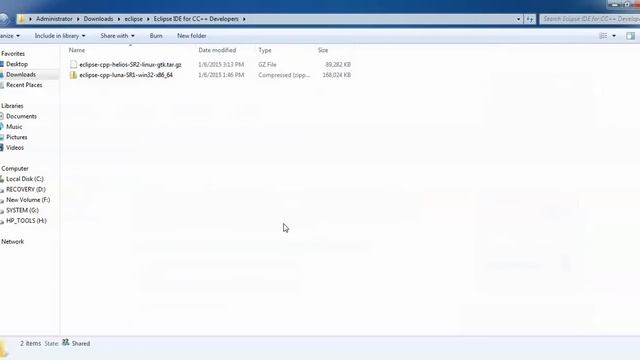Click Network in the navigation pane
This screenshot has width=640, height=360.
(x=12, y=242)
